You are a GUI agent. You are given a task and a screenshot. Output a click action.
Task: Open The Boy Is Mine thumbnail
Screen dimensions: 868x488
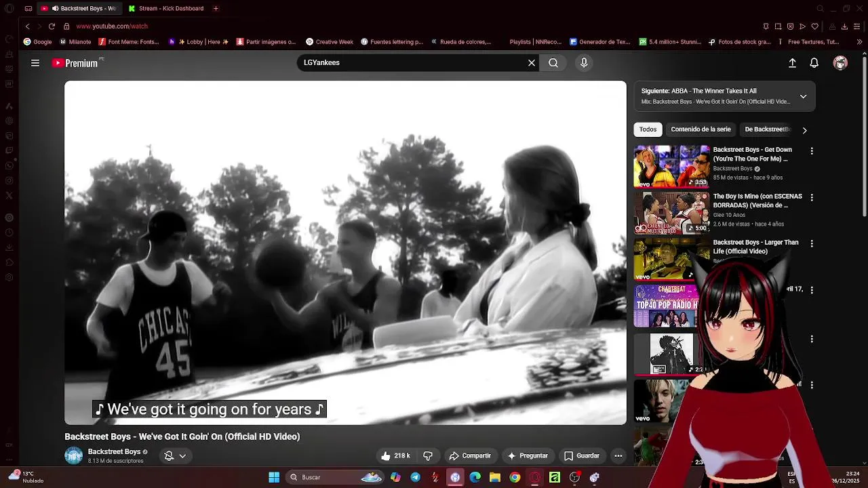(671, 213)
